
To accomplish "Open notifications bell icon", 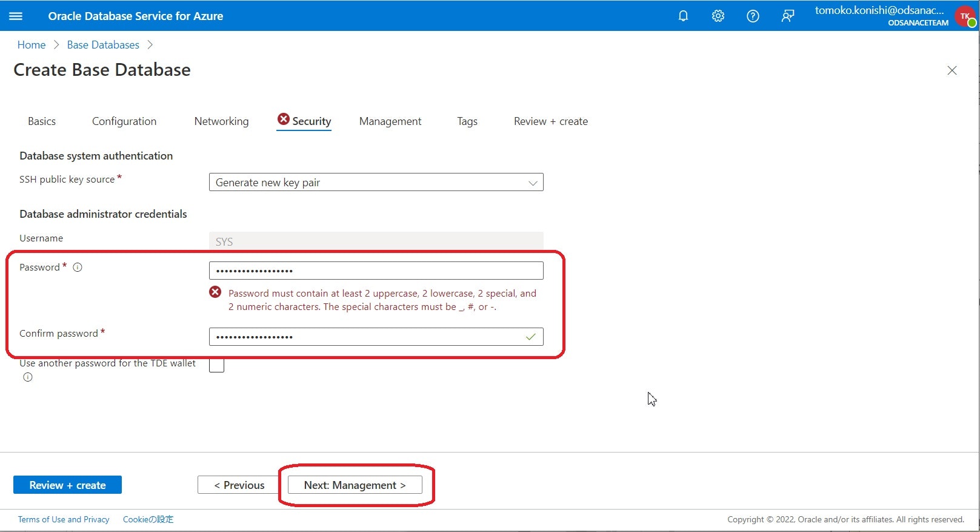I will tap(683, 16).
